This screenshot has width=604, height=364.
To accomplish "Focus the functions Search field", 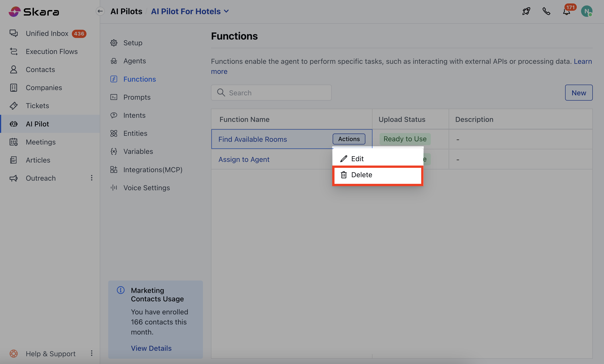I will pyautogui.click(x=277, y=93).
